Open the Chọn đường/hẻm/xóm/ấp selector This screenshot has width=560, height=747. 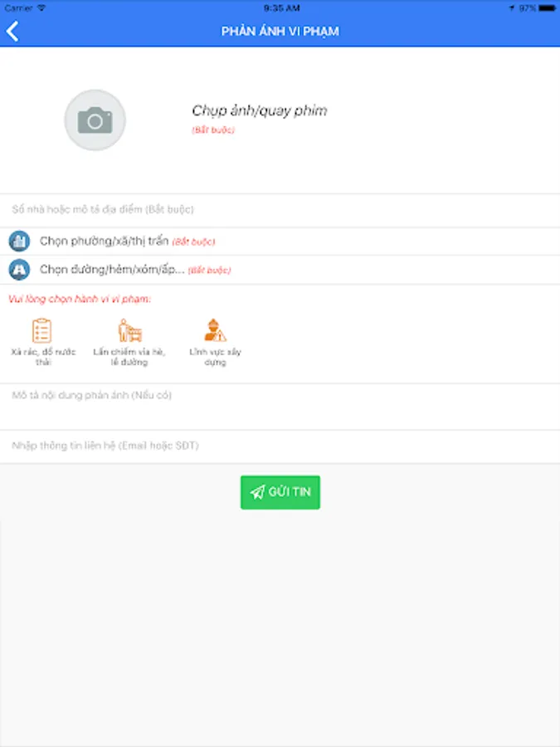(280, 270)
